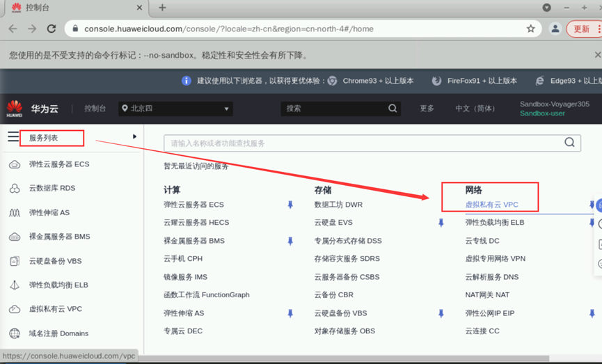Image resolution: width=602 pixels, height=364 pixels.
Task: Click the Domains globe sidebar icon
Action: (x=15, y=333)
